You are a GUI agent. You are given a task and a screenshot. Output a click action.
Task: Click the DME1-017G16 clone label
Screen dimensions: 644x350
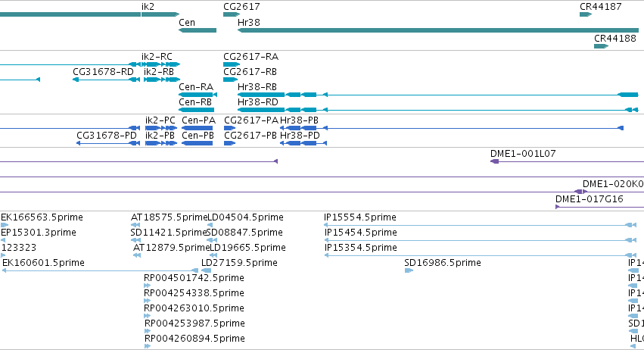589,199
